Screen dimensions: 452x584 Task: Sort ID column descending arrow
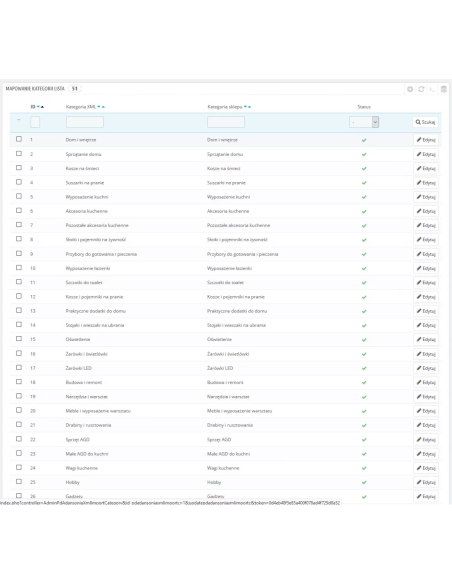tap(38, 107)
